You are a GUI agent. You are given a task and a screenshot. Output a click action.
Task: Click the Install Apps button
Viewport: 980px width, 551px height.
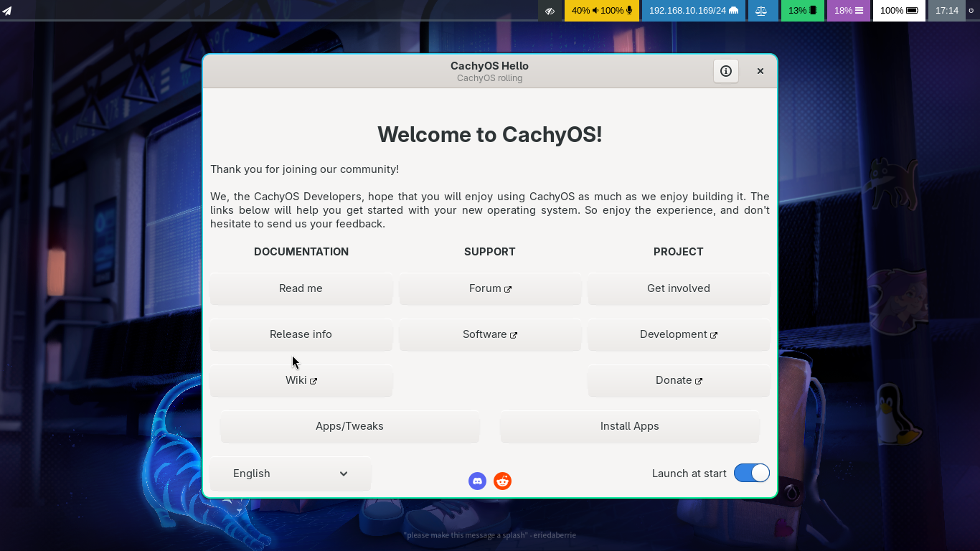pyautogui.click(x=629, y=426)
